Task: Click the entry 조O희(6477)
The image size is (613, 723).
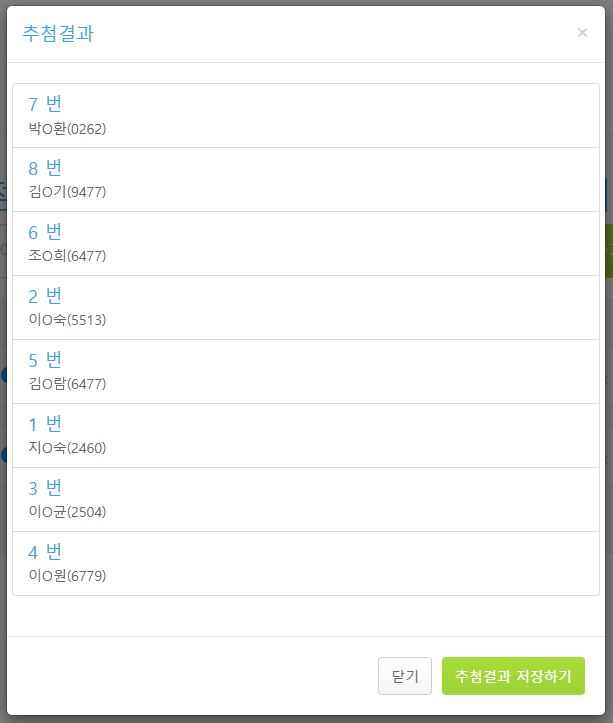Action: pos(67,256)
